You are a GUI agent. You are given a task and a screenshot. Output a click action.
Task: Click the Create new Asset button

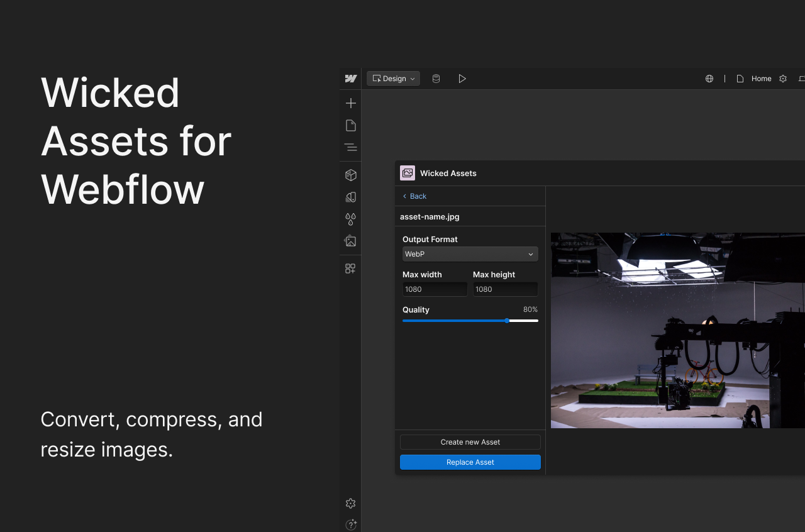pos(470,441)
